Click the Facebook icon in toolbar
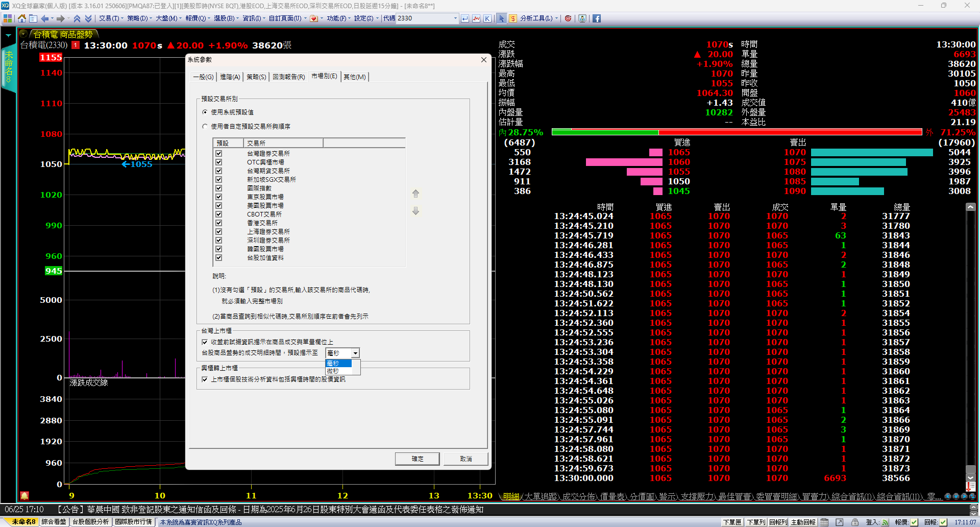980x527 pixels. (596, 18)
